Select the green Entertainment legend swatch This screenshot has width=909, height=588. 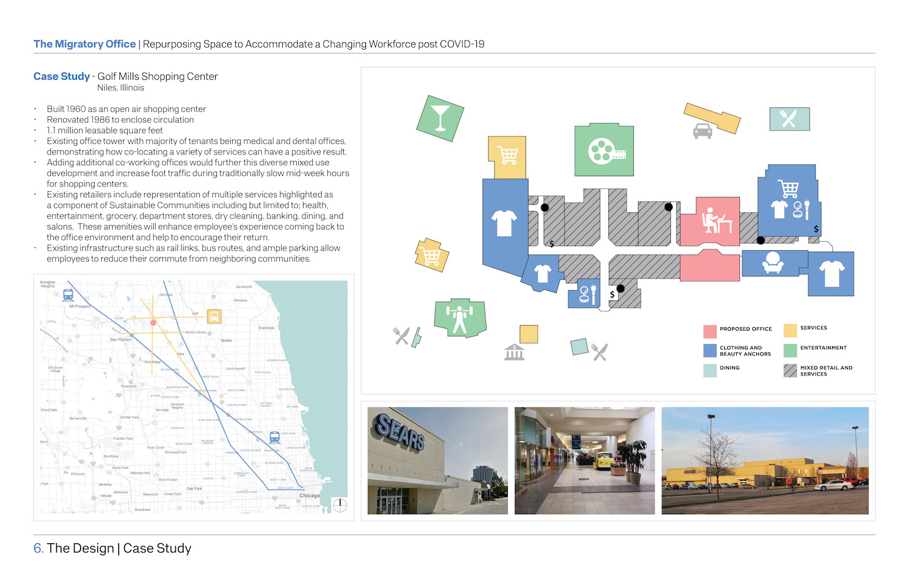click(x=790, y=351)
